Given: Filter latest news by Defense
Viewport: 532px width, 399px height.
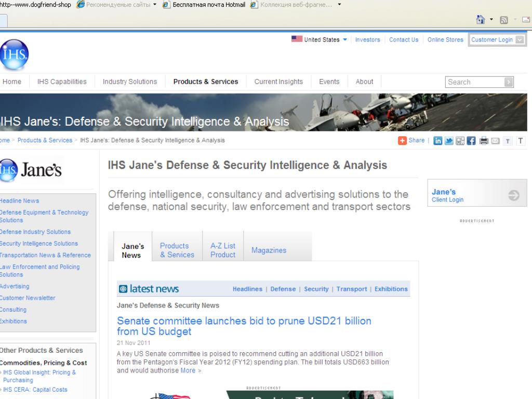Looking at the screenshot, I should 283,289.
